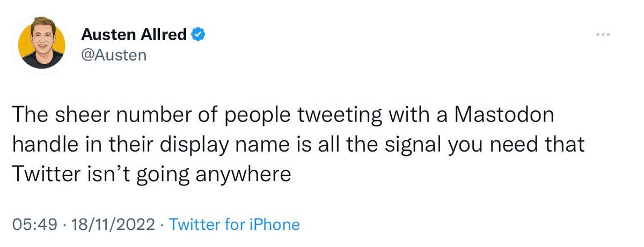Click the Austen Allred display name

(x=134, y=35)
